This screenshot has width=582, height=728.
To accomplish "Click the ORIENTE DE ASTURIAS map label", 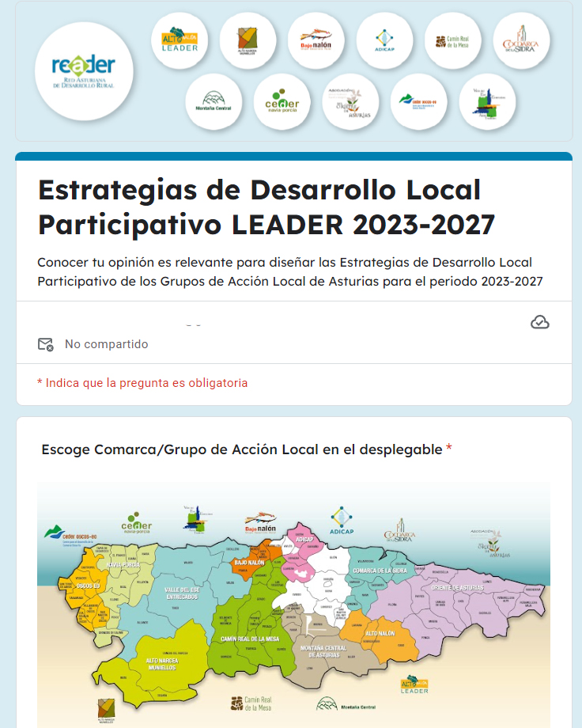I will point(458,588).
